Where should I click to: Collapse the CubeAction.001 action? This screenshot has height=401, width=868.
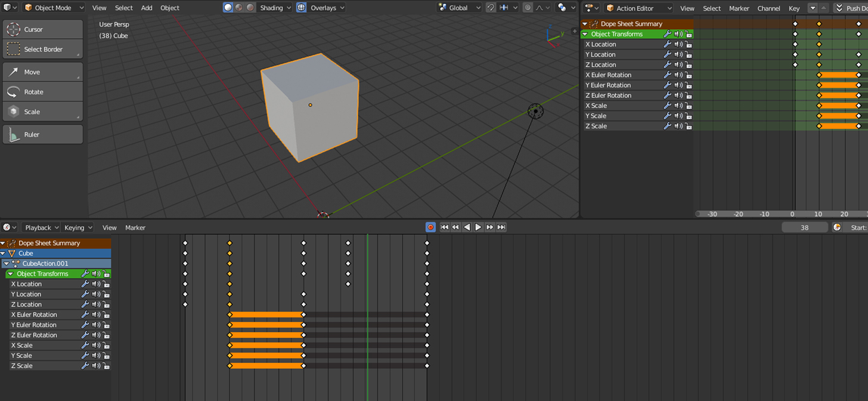(x=7, y=263)
